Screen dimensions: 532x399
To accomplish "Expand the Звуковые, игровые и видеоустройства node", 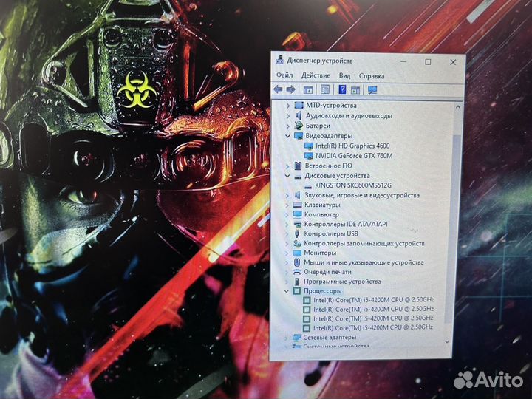I will coord(287,195).
